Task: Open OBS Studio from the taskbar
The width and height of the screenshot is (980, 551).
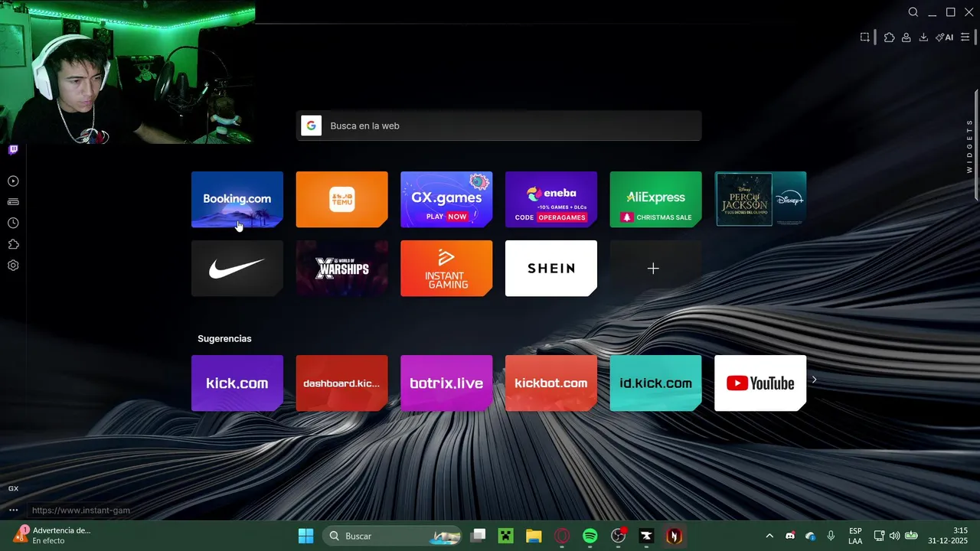Action: [x=619, y=536]
